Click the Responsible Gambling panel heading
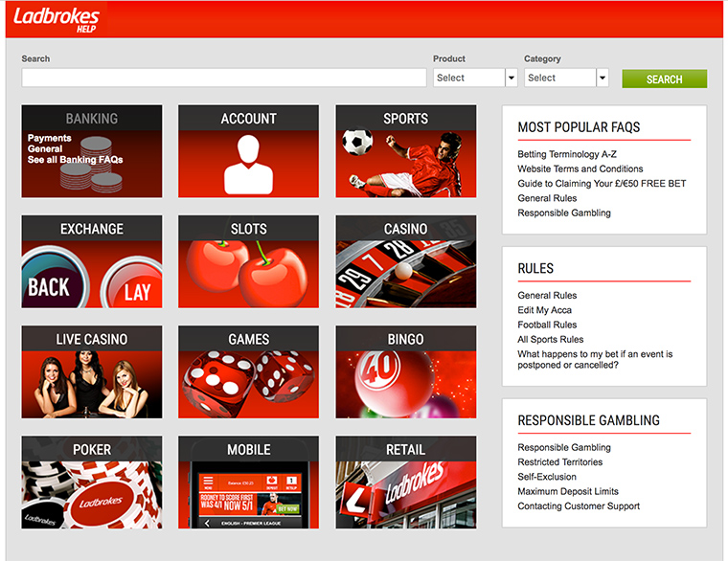Image resolution: width=728 pixels, height=561 pixels. point(588,420)
